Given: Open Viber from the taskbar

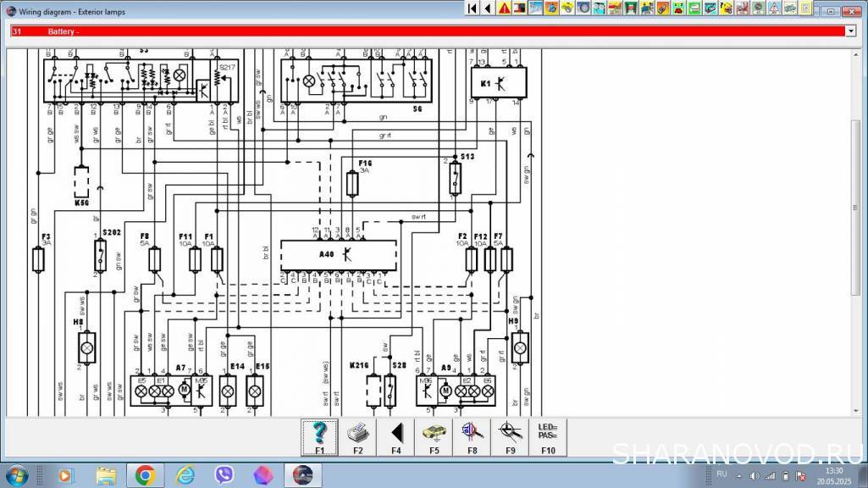Looking at the screenshot, I should (x=224, y=475).
